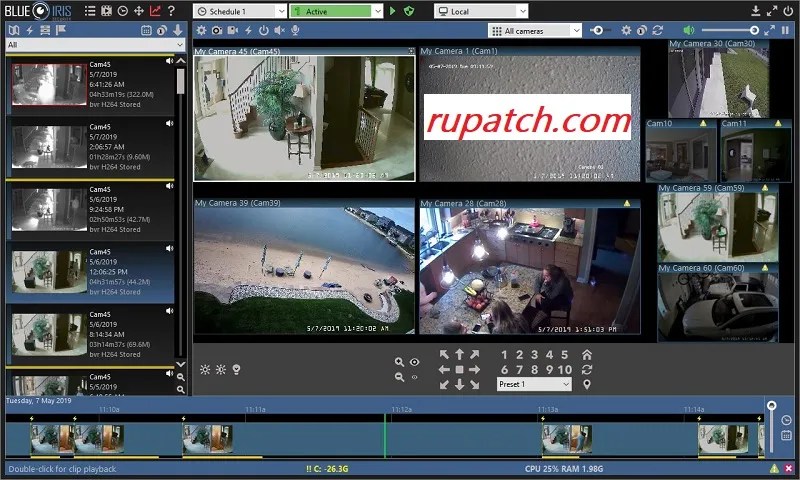800x480 pixels.
Task: Select the My Camera 39 (Cam39) beach view
Action: click(304, 267)
